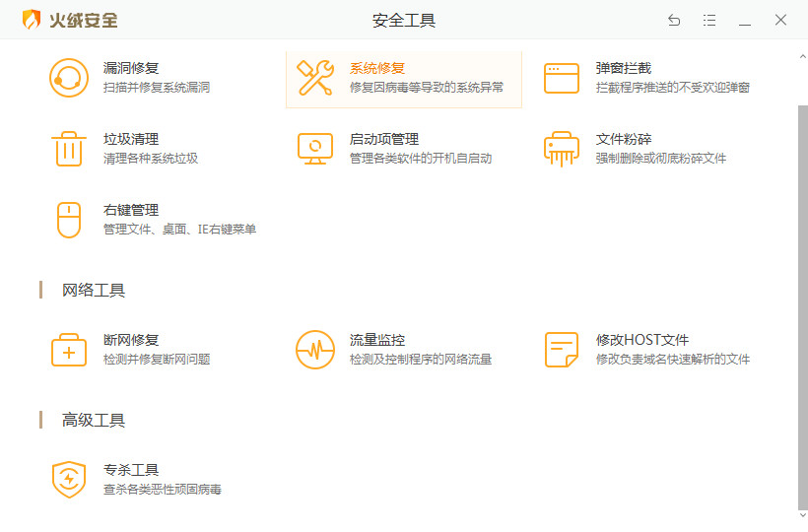808x532 pixels.
Task: Click description 修改负责域名快速解析的文件
Action: (x=672, y=360)
